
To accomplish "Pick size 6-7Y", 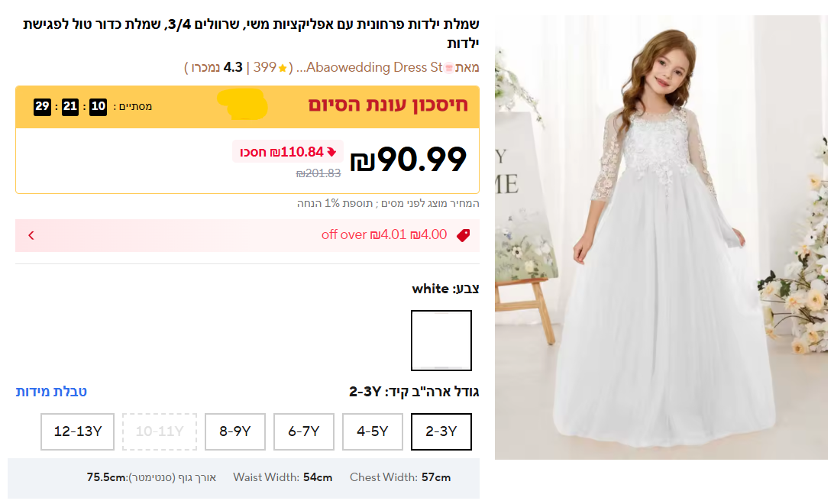I will [x=304, y=431].
